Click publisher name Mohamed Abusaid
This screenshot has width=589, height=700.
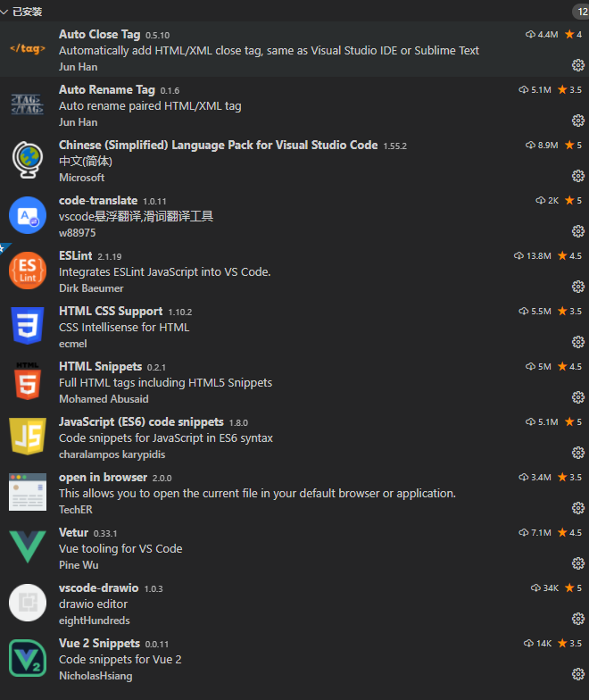(x=104, y=399)
